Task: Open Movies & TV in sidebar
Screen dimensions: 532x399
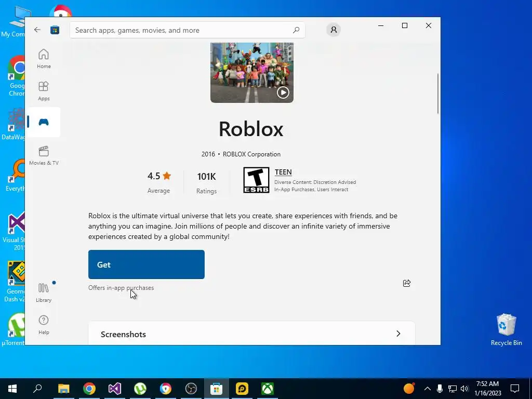Action: [44, 155]
